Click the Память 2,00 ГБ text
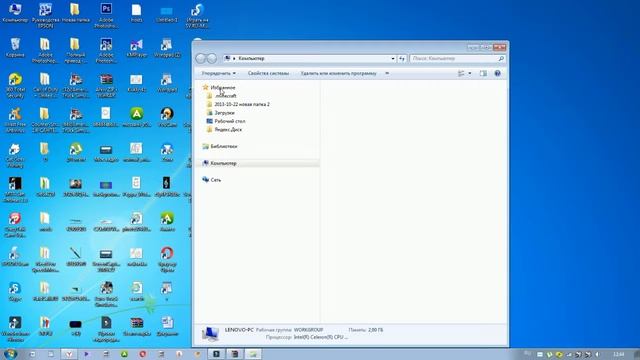 point(366,329)
